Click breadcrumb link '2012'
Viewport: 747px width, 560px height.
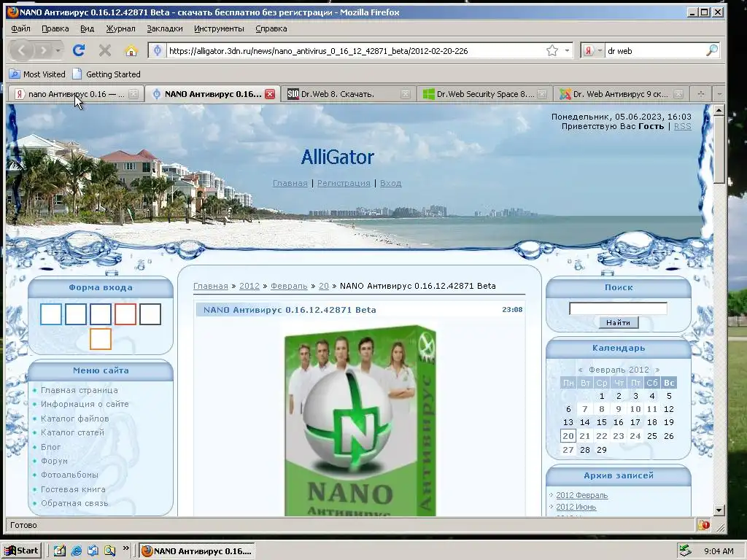(249, 286)
